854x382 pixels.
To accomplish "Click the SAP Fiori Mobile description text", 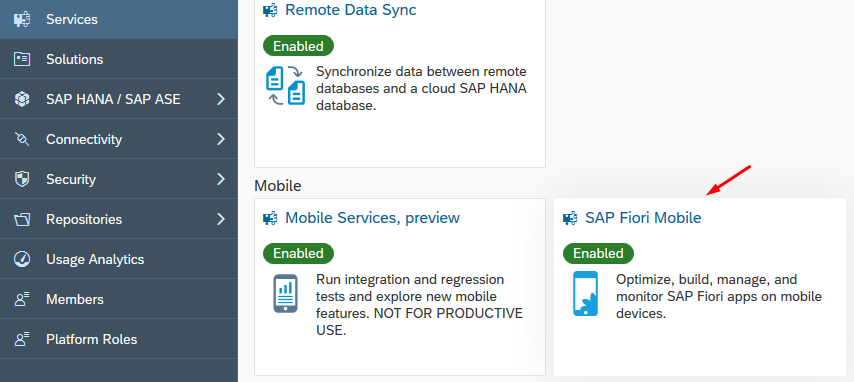I will [719, 296].
